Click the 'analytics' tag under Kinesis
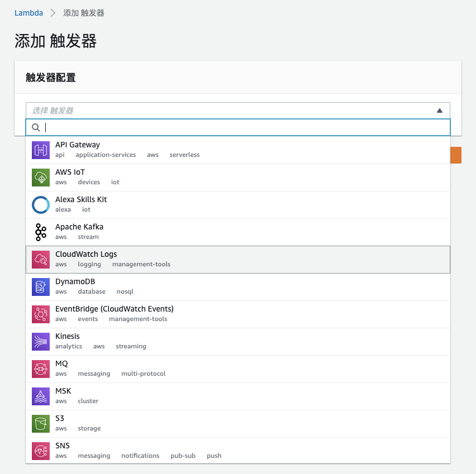The width and height of the screenshot is (476, 474). [x=69, y=346]
